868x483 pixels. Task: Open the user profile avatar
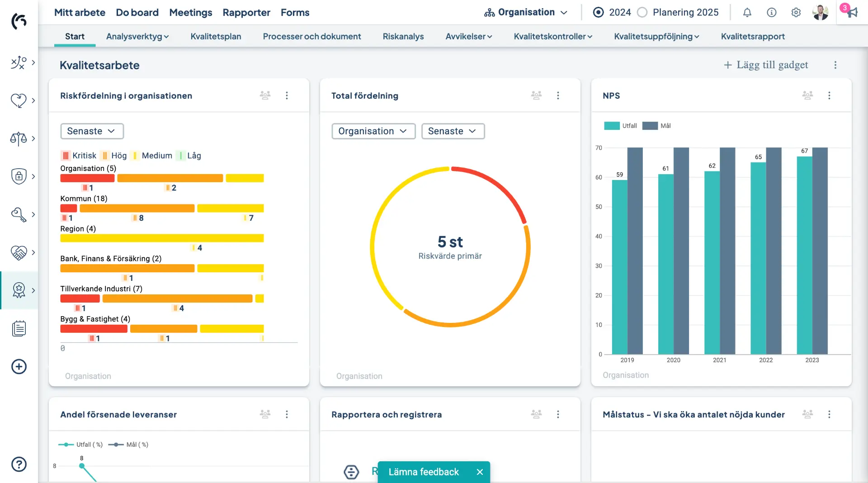(x=821, y=13)
